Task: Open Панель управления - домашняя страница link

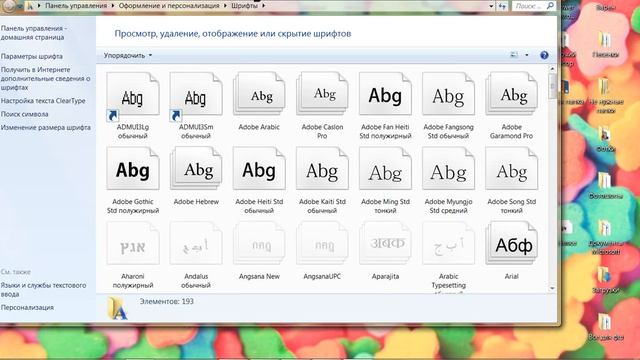Action: click(34, 33)
